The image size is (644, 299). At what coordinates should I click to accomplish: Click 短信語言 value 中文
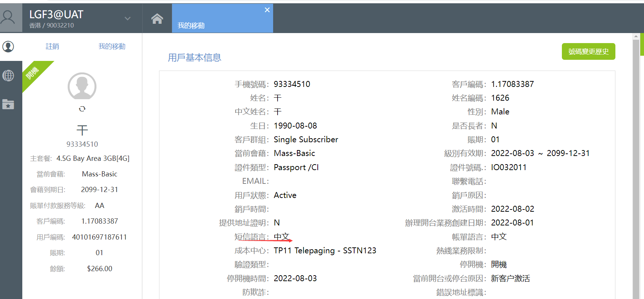click(281, 237)
